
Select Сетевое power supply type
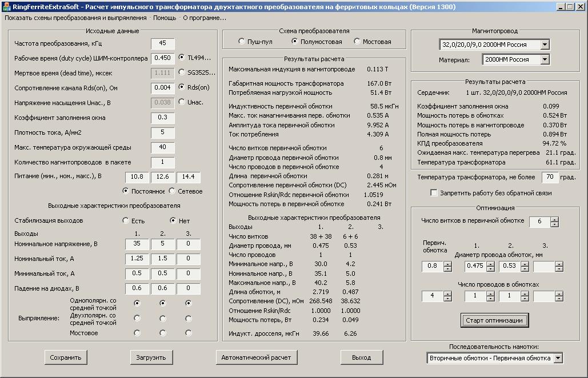(x=186, y=191)
